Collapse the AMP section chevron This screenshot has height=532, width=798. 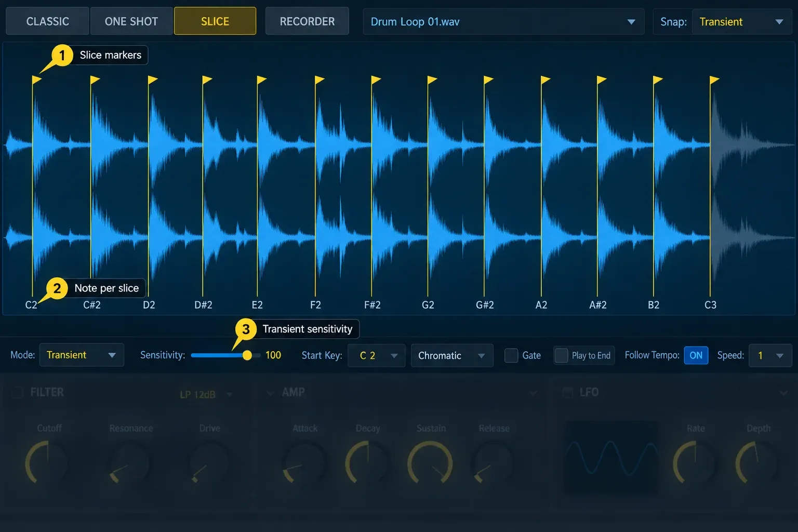pyautogui.click(x=270, y=393)
